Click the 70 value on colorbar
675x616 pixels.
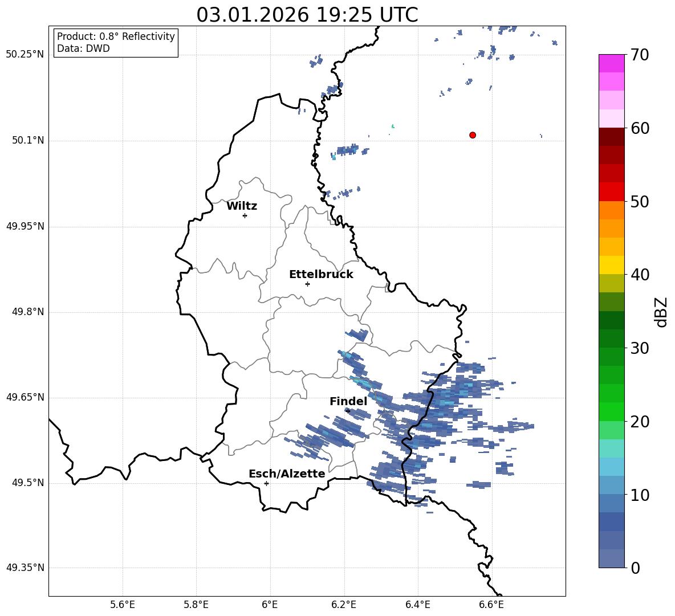click(x=640, y=55)
